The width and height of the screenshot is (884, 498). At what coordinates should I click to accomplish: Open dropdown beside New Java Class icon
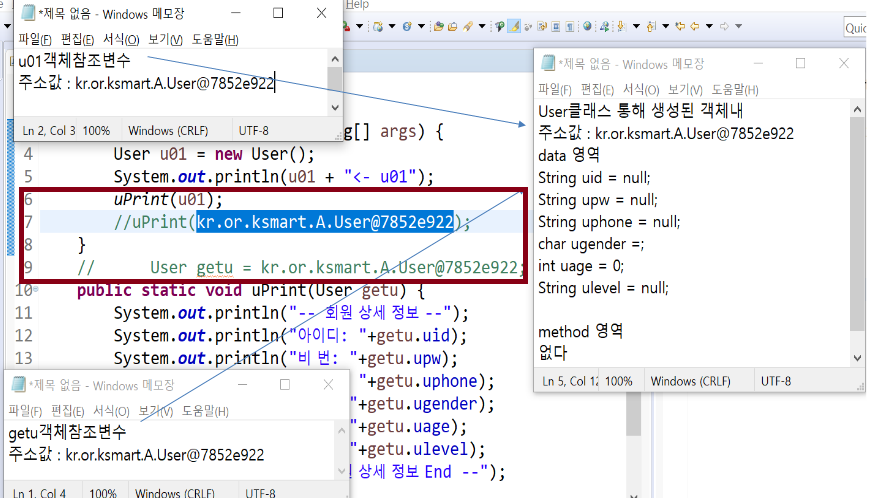(422, 27)
